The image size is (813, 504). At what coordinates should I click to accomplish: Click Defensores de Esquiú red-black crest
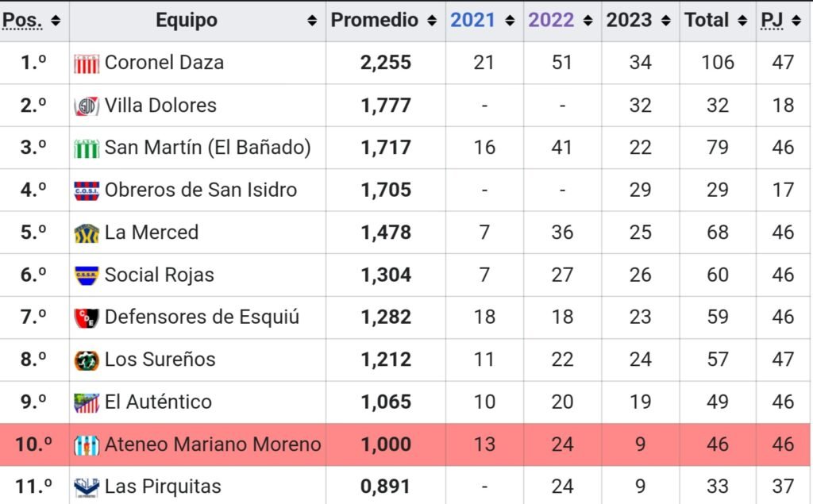pyautogui.click(x=86, y=317)
